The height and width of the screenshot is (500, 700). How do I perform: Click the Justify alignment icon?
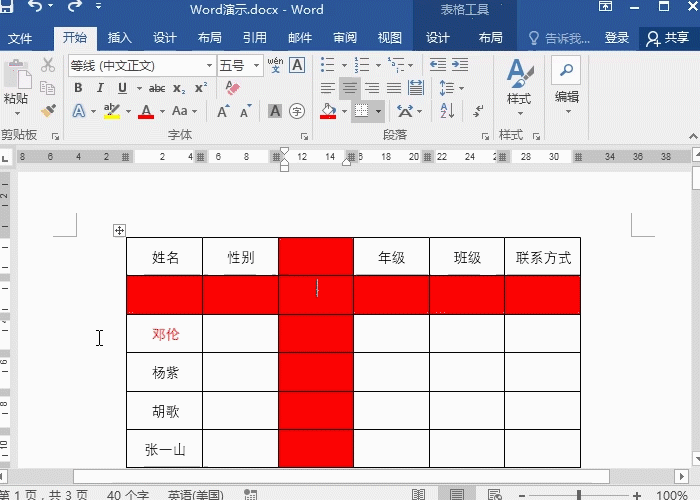point(394,88)
